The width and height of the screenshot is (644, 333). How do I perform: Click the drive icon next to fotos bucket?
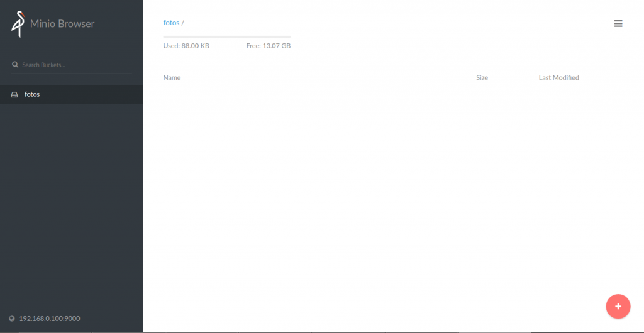14,95
